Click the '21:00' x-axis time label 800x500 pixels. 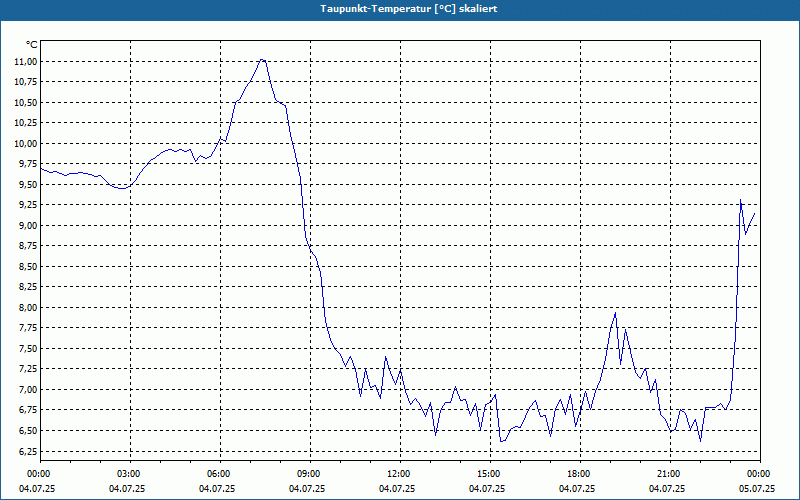coord(667,474)
